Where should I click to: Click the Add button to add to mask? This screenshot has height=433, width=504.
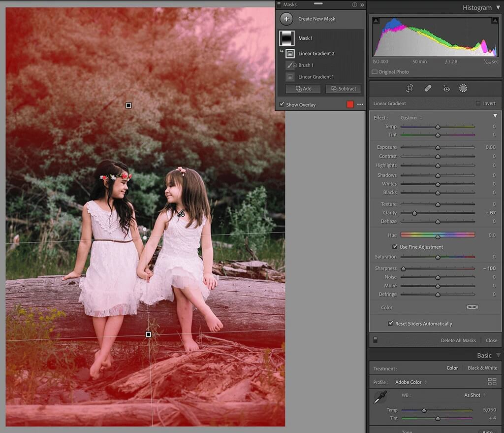point(303,89)
